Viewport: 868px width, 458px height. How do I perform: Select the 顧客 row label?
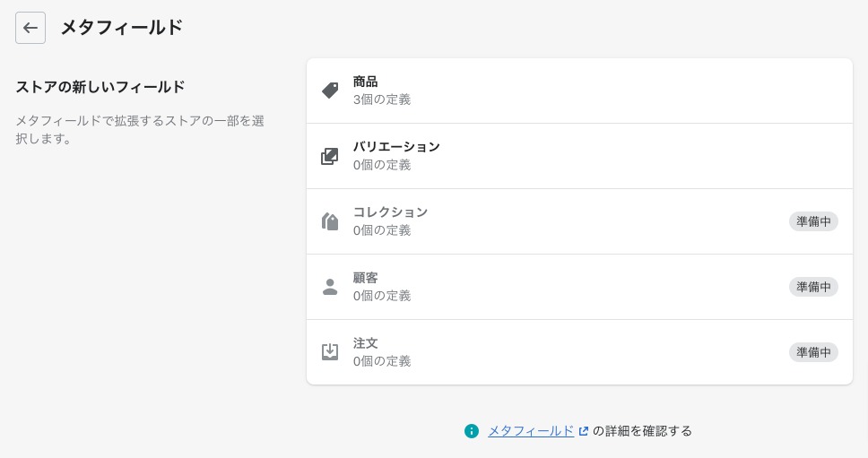365,278
